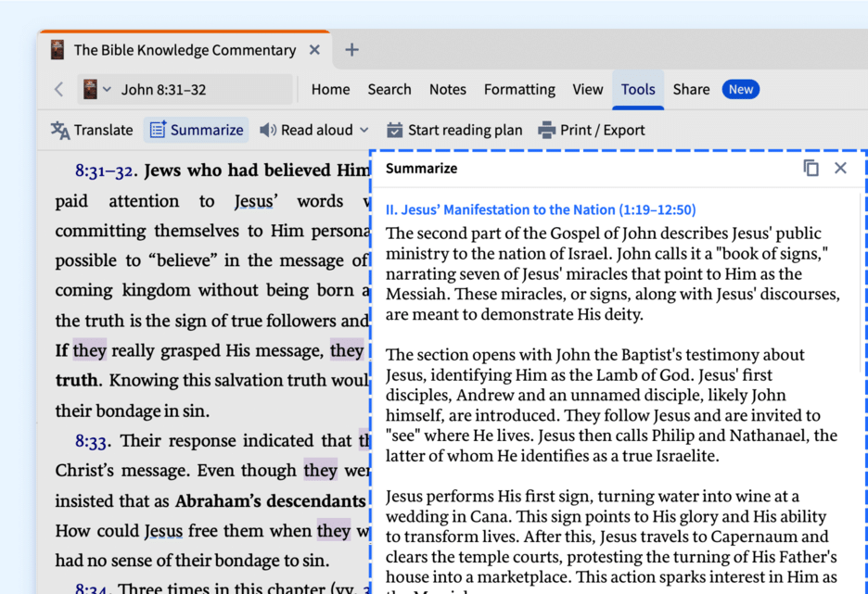This screenshot has width=868, height=594.
Task: Click the Summarize tool icon
Action: tap(158, 130)
